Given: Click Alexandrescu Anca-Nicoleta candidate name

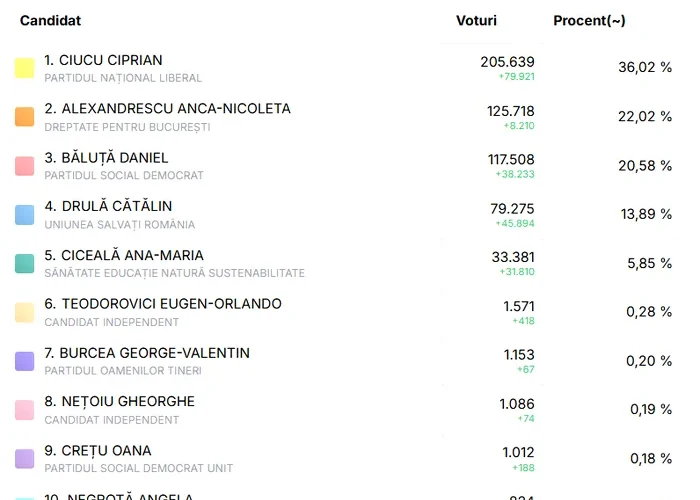Looking at the screenshot, I should click(x=167, y=108).
